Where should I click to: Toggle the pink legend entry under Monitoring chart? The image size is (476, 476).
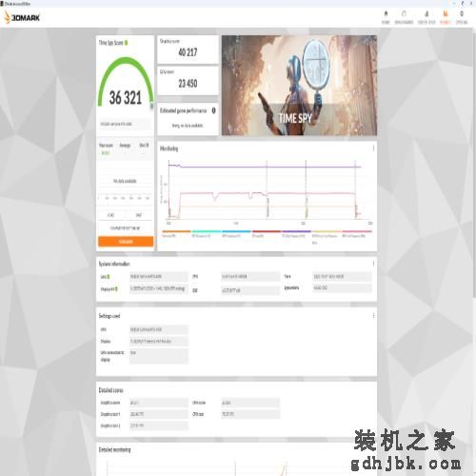pyautogui.click(x=356, y=234)
